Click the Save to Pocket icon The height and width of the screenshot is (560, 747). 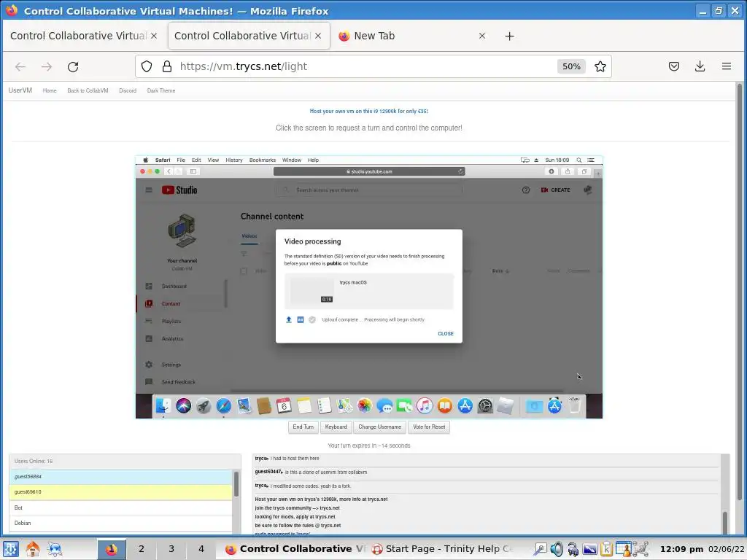click(673, 66)
